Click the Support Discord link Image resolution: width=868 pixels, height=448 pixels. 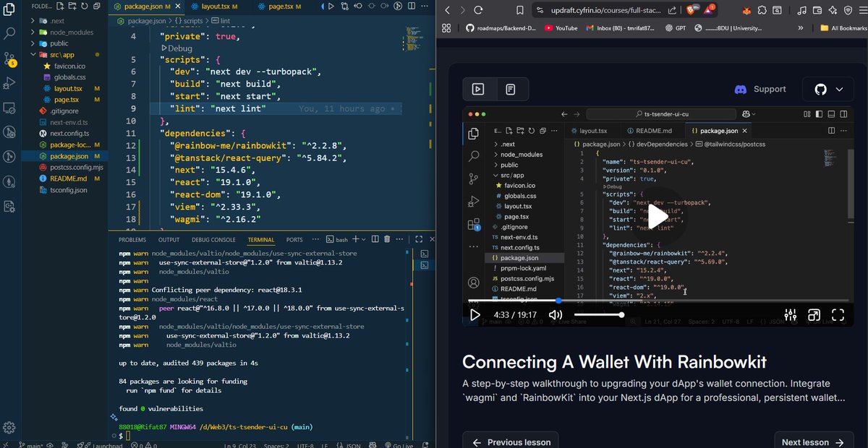point(760,89)
